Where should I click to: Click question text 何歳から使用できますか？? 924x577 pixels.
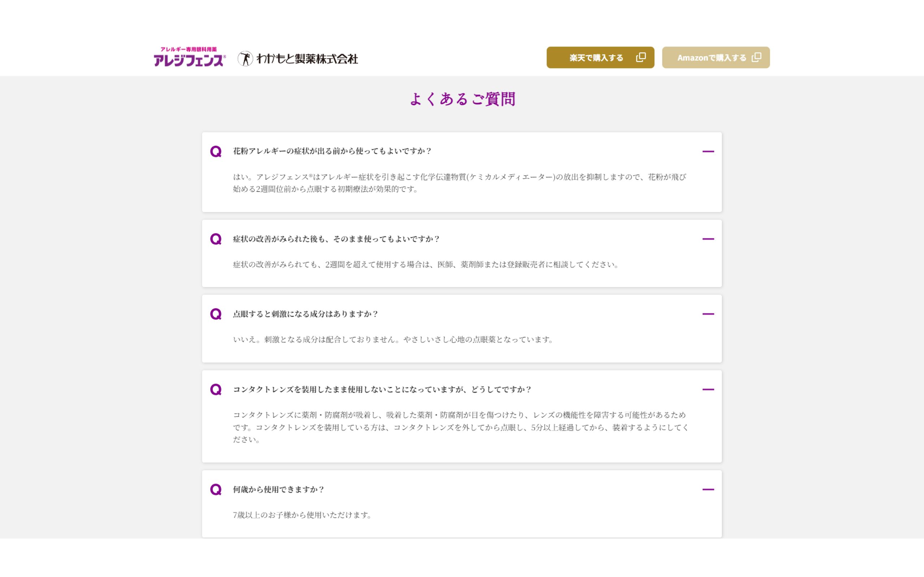pyautogui.click(x=278, y=490)
